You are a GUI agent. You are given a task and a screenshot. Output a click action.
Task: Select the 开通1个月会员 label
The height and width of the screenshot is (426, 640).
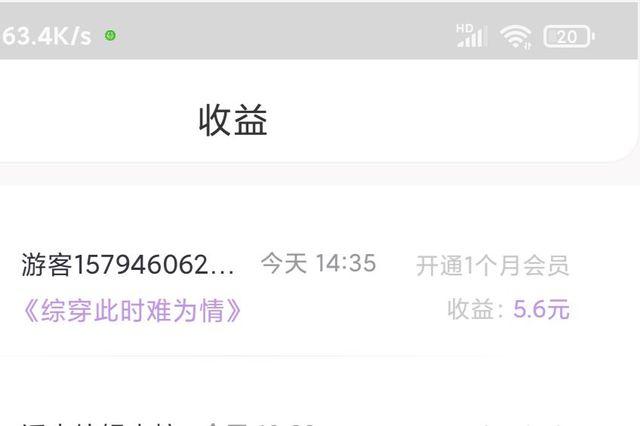click(x=493, y=266)
